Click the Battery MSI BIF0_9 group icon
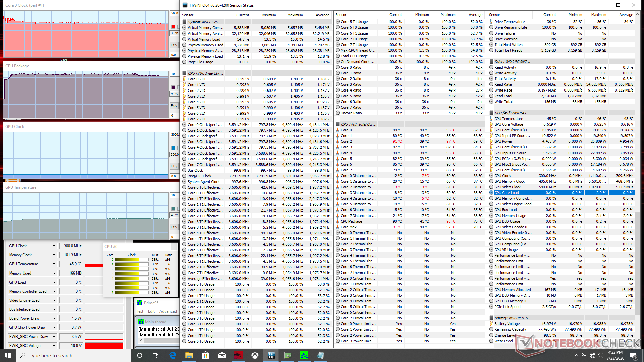 pyautogui.click(x=491, y=318)
